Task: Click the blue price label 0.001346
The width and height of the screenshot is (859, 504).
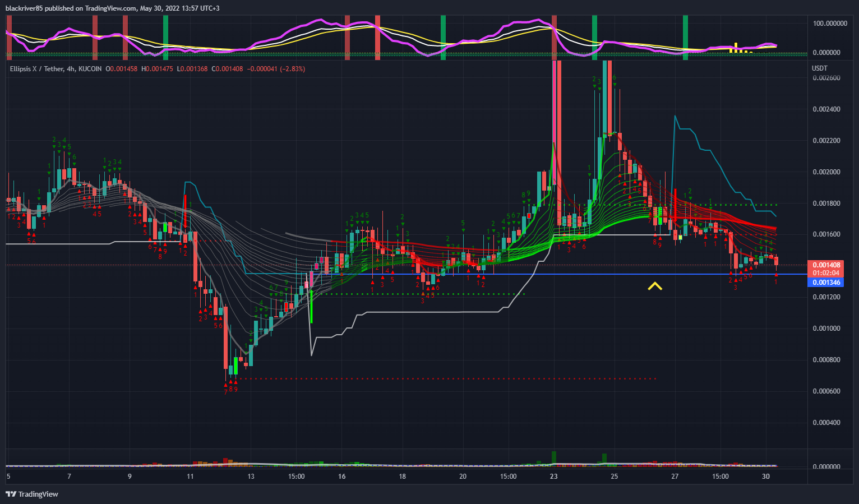Action: (826, 283)
